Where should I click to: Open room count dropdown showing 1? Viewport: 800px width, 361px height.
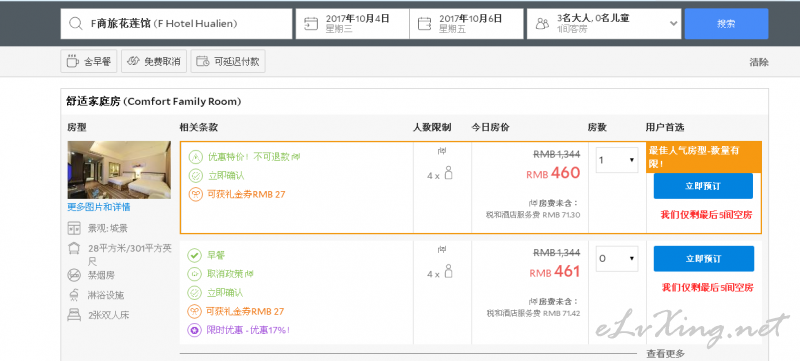pos(616,160)
